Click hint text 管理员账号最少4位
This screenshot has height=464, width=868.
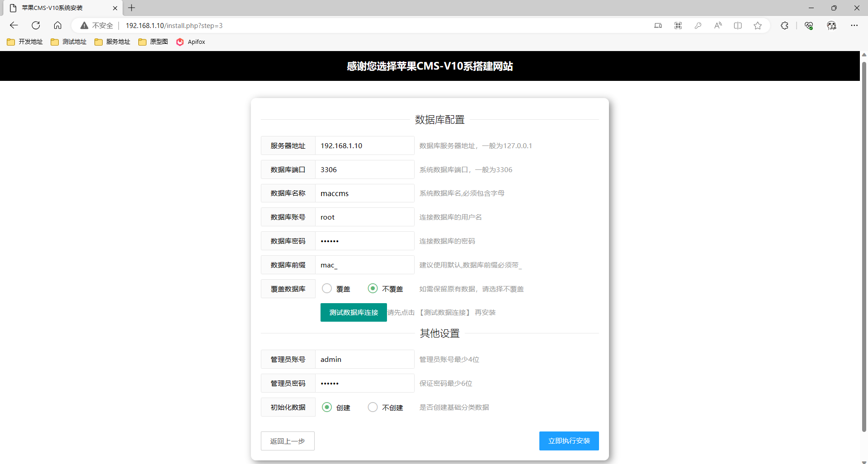coord(449,359)
